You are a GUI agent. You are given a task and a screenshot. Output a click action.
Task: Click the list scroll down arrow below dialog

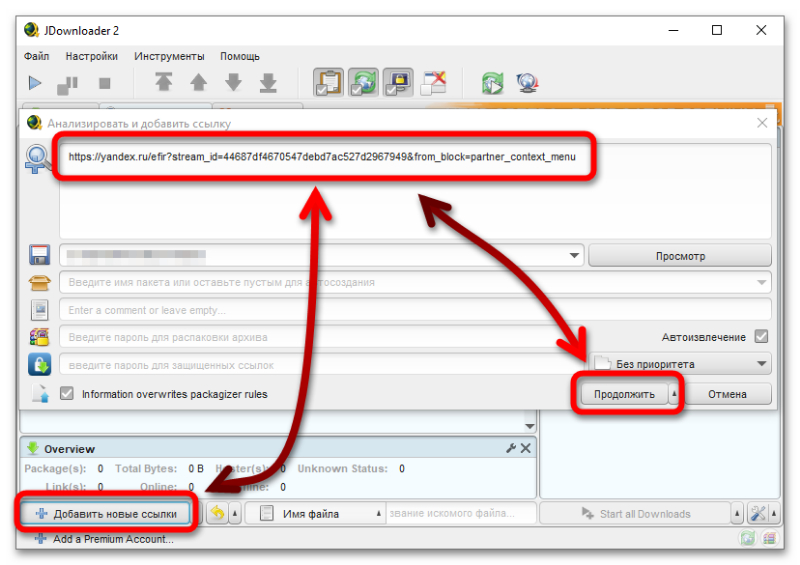(x=530, y=426)
